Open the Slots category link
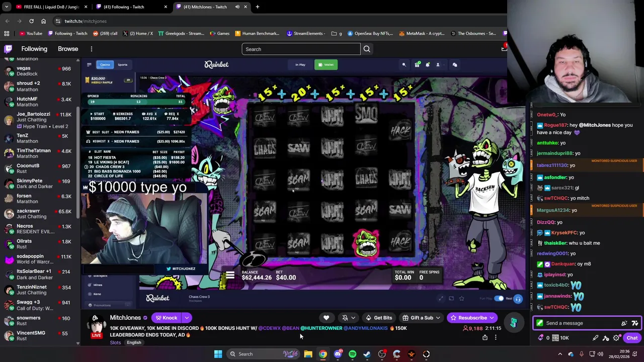 pos(115,342)
